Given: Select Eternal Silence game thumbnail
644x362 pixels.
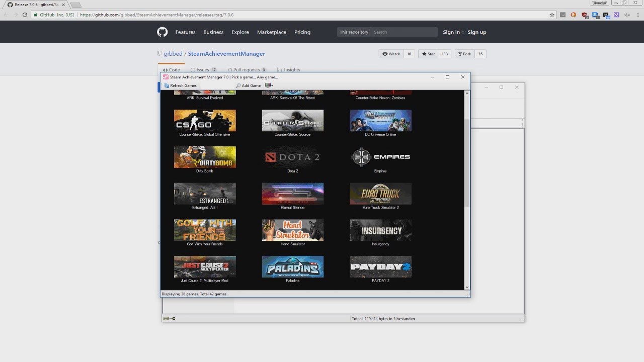Looking at the screenshot, I should click(x=293, y=194).
